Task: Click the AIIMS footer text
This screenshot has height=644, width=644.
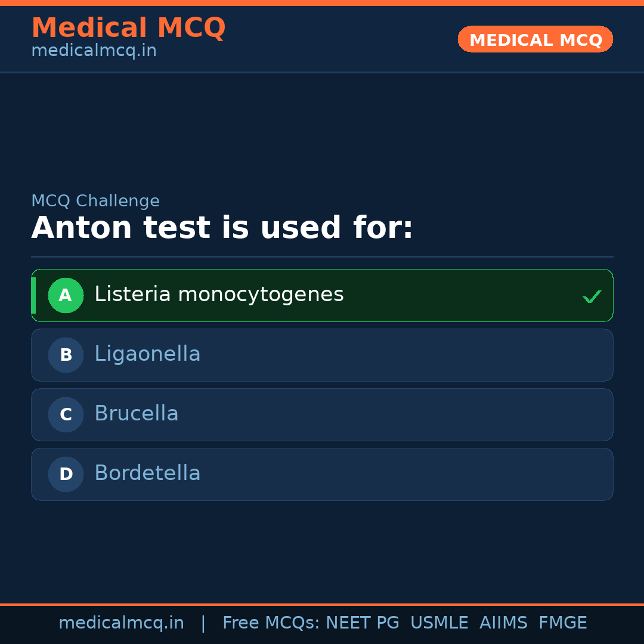Action: coord(503,623)
